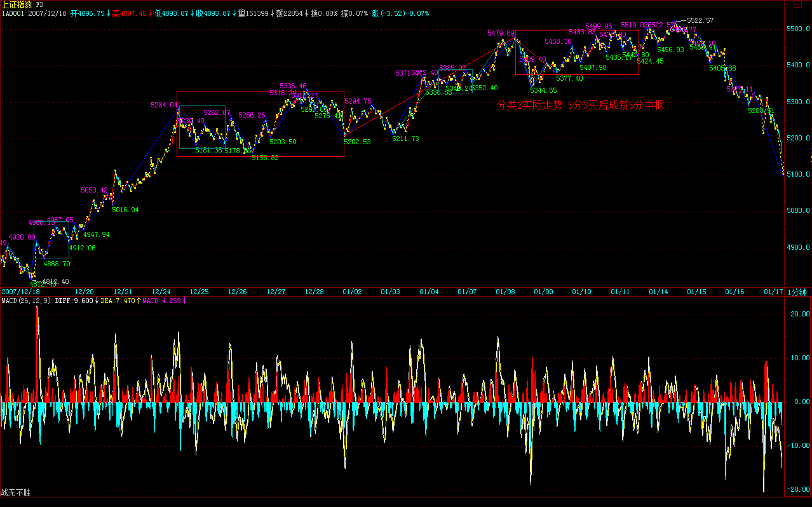Click the 5500.0 price axis level

click(799, 29)
